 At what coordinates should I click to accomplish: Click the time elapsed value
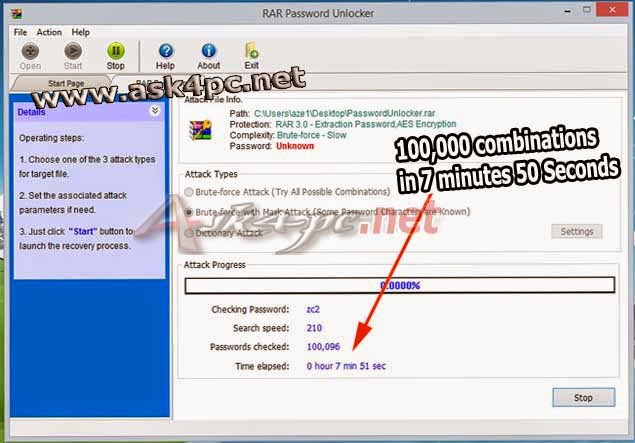[346, 366]
